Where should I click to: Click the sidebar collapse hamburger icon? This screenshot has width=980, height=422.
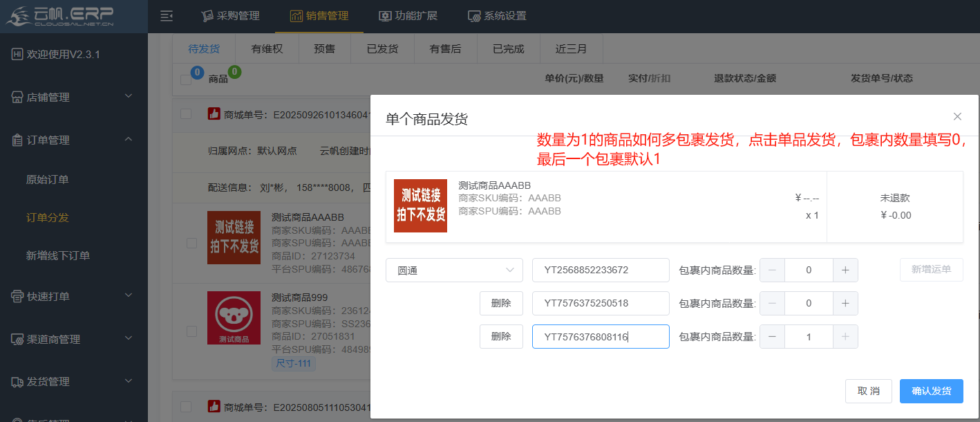pyautogui.click(x=166, y=16)
